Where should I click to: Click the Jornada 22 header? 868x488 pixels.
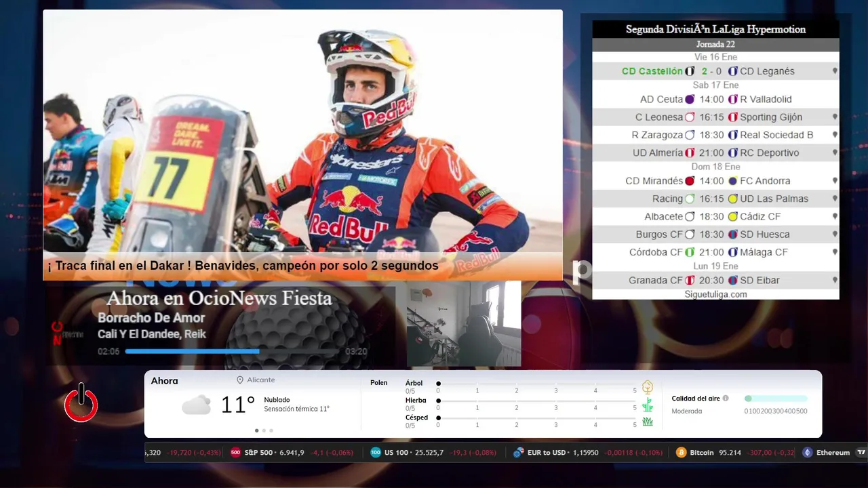point(715,45)
